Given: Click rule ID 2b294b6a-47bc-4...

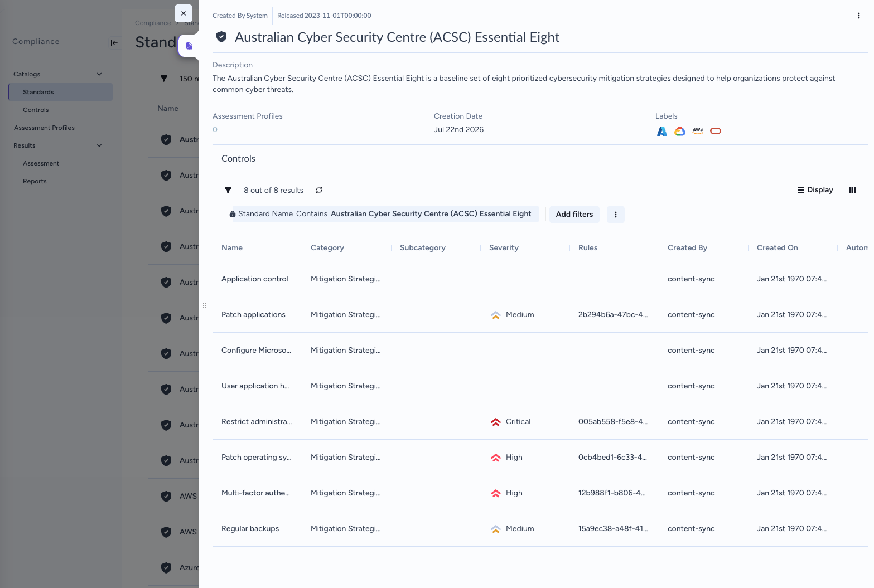Looking at the screenshot, I should [x=613, y=315].
